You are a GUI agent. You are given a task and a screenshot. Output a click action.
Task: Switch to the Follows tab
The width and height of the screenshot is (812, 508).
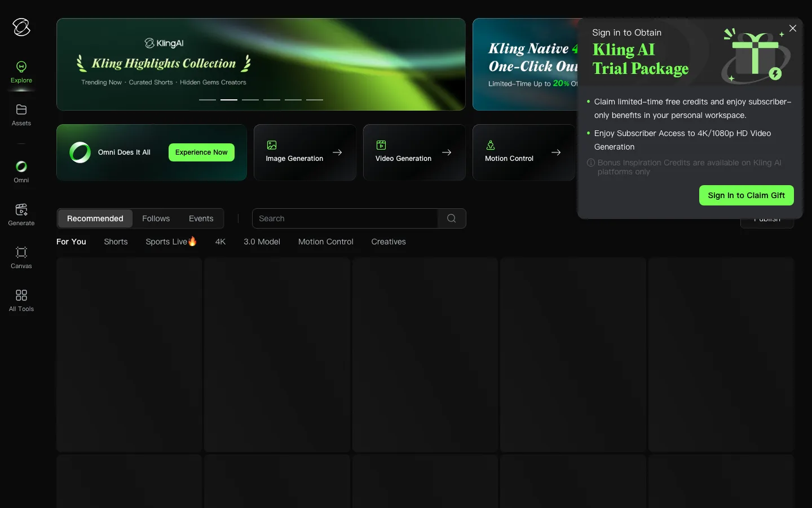[x=156, y=218]
